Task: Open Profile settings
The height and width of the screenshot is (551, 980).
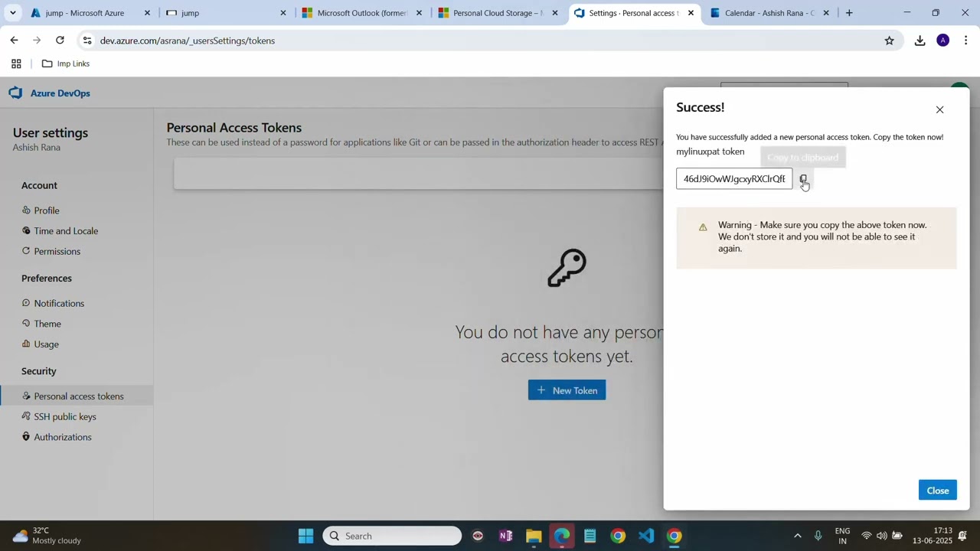Action: [47, 210]
